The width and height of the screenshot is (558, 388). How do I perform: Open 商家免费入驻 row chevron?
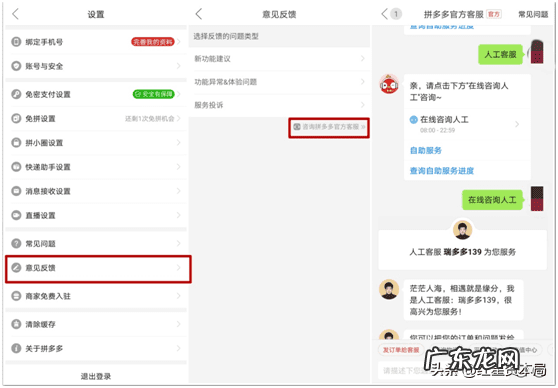(179, 296)
